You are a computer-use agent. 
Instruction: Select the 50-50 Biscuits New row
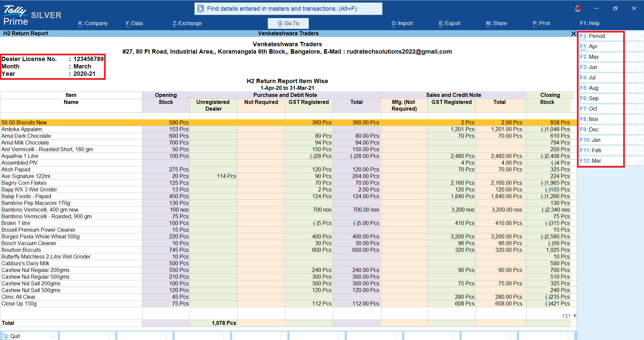click(289, 123)
